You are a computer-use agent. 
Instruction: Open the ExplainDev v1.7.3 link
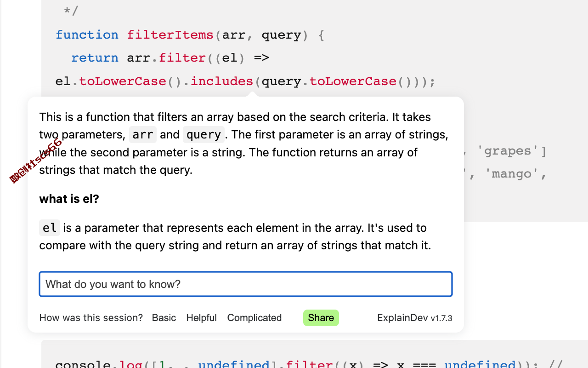415,318
